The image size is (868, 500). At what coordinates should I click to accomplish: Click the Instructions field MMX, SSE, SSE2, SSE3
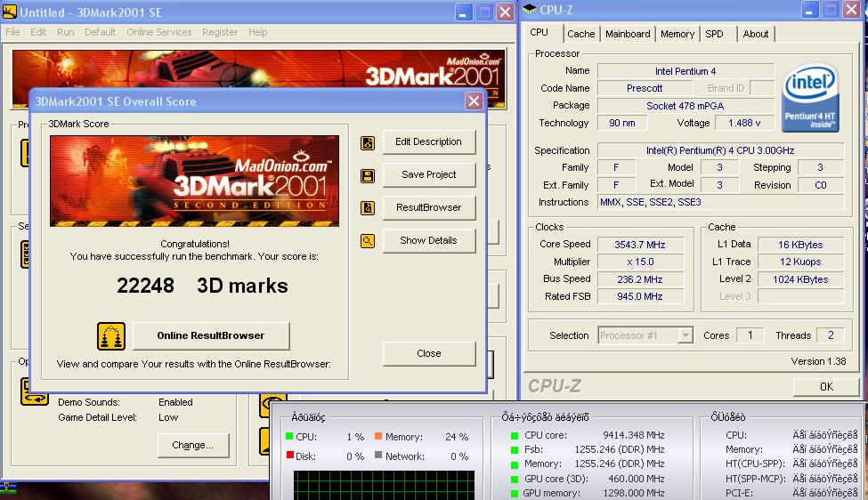pos(720,203)
